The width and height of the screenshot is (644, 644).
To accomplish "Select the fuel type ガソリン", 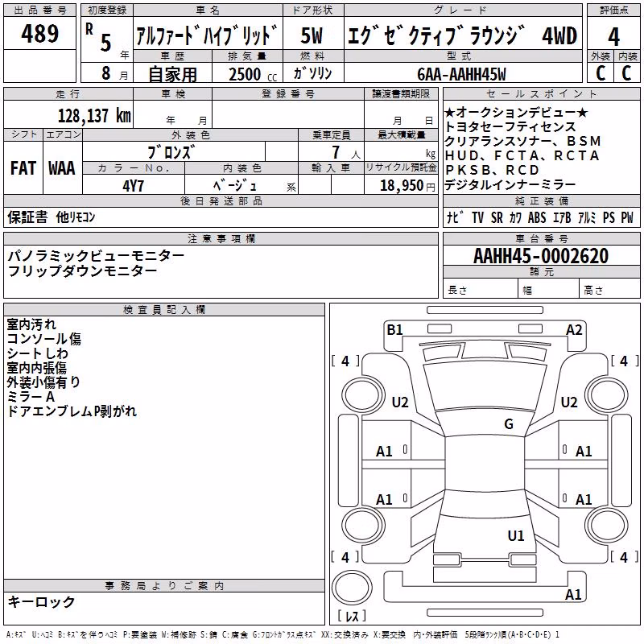I will pyautogui.click(x=312, y=73).
